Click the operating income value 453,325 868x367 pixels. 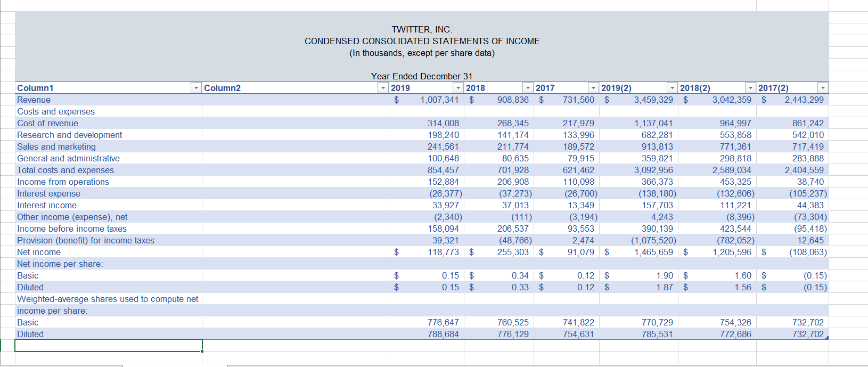[735, 182]
